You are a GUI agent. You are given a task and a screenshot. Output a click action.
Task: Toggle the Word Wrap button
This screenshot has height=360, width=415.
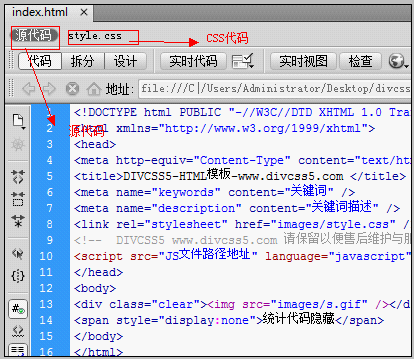point(18,350)
